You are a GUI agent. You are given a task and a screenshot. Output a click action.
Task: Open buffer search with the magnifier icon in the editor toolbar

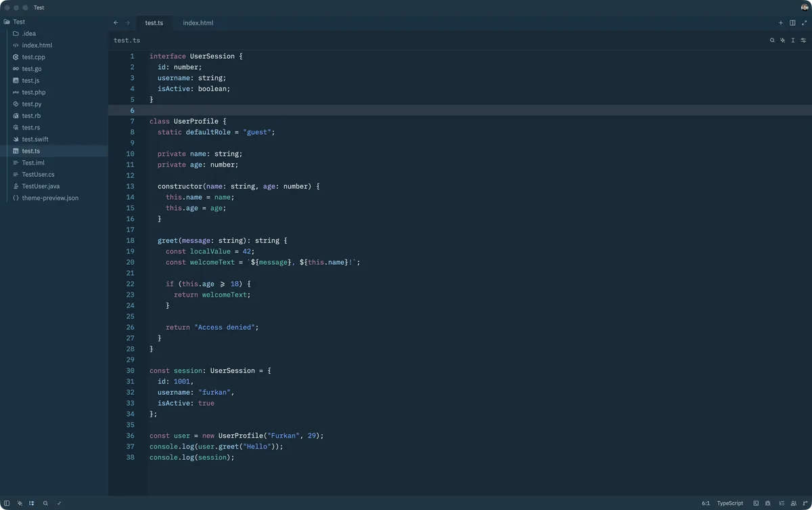click(772, 41)
